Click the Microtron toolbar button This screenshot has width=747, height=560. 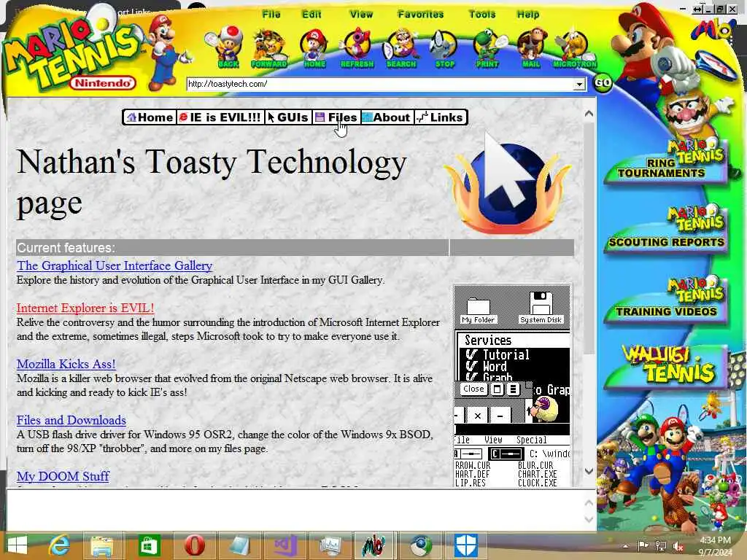[574, 47]
